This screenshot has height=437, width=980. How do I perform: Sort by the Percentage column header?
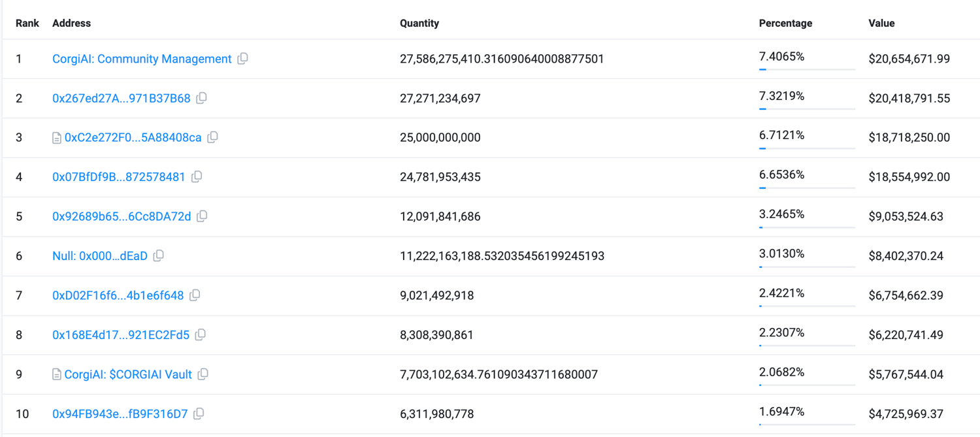pos(785,23)
